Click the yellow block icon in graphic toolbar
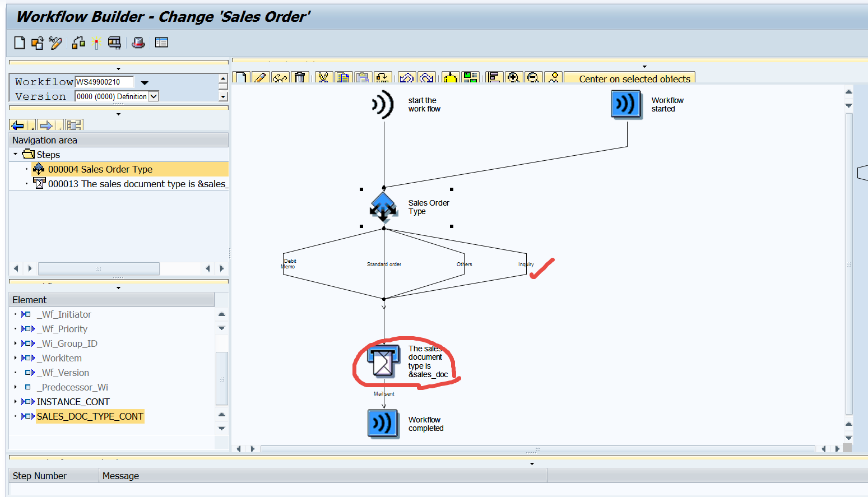 tap(451, 77)
